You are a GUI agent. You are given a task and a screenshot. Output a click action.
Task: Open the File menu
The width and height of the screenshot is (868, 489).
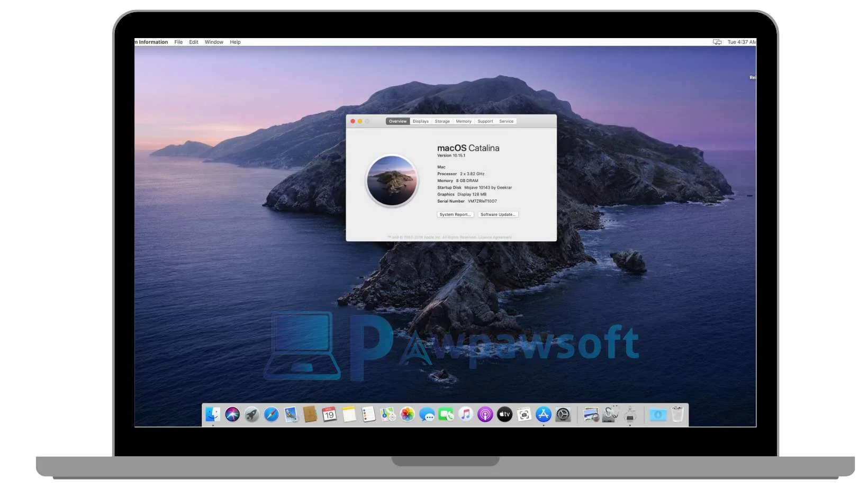click(178, 42)
